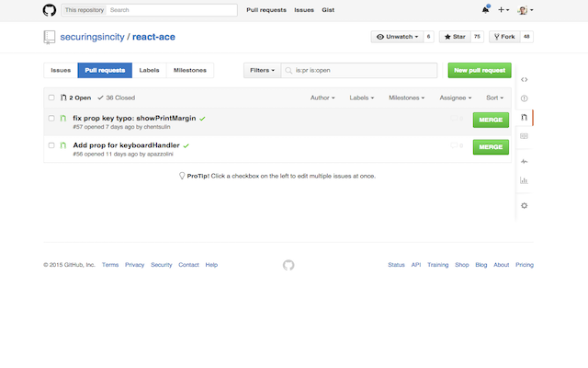Open the Code sidebar icon
Screen dimensions: 588x368
coord(525,80)
